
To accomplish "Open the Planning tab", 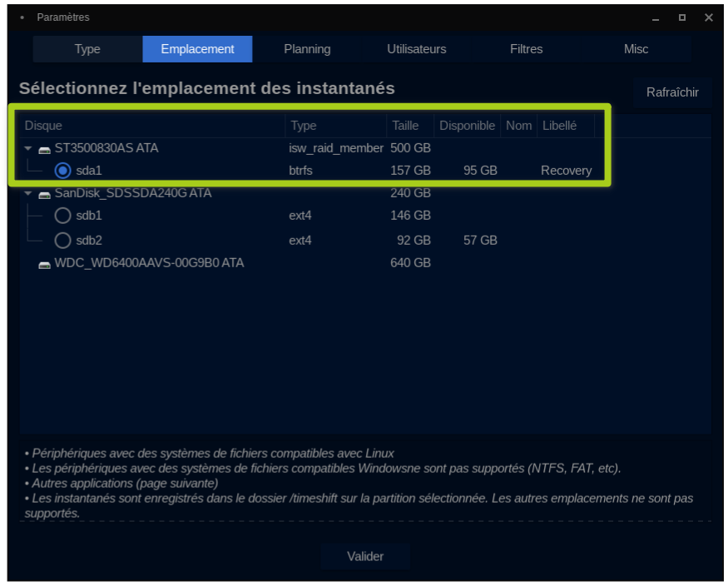I will point(307,49).
